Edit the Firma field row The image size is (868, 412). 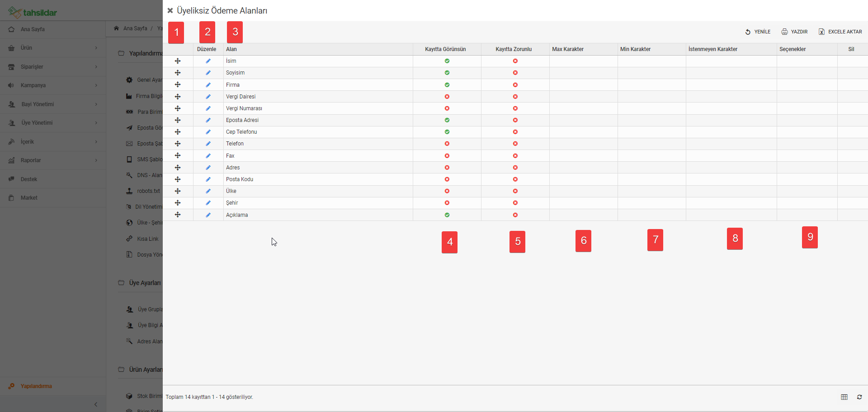[208, 85]
